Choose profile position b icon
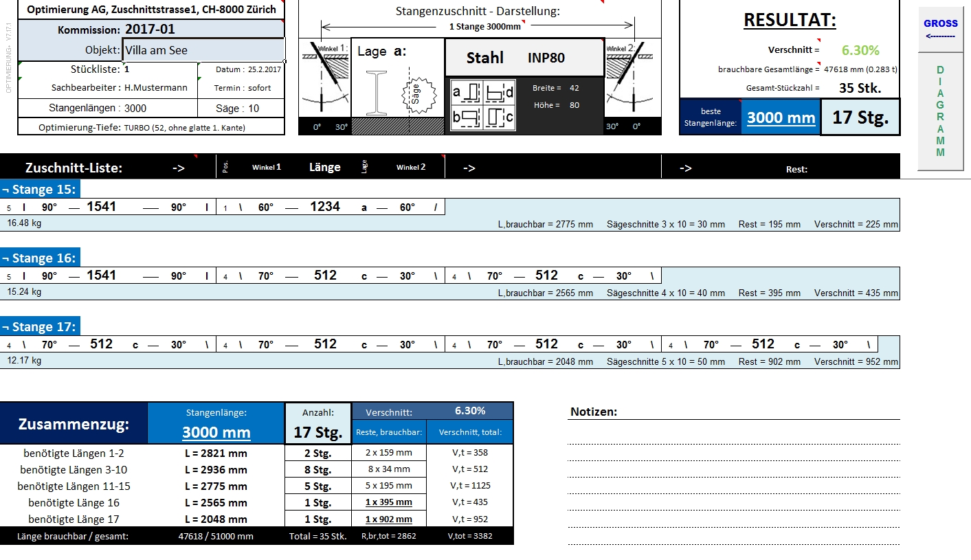The height and width of the screenshot is (560, 971). click(465, 117)
